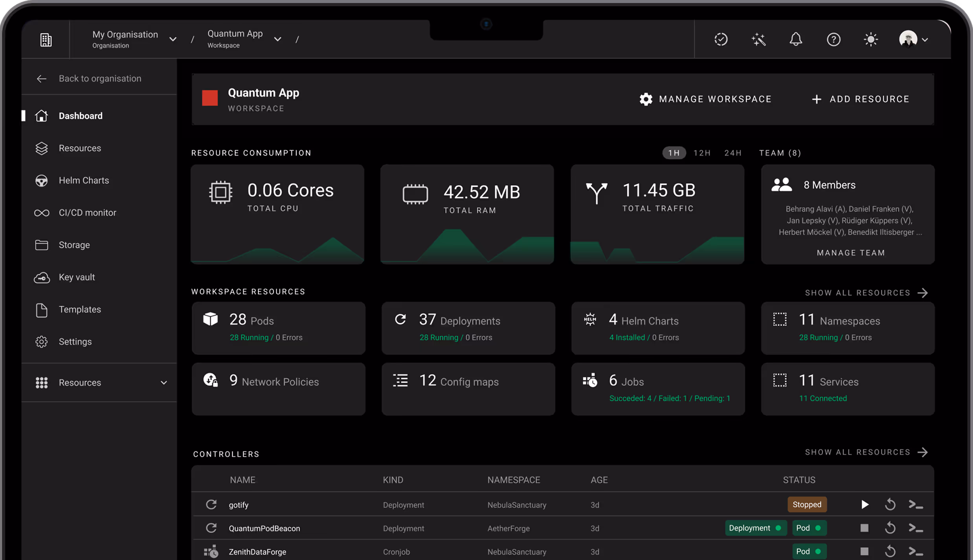
Task: Go to CI/CD monitor page
Action: (x=87, y=212)
